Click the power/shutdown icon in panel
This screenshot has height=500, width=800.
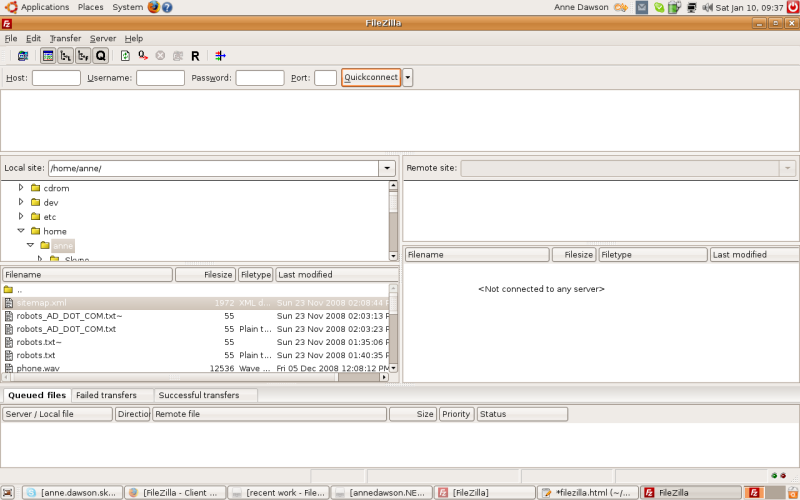click(793, 7)
